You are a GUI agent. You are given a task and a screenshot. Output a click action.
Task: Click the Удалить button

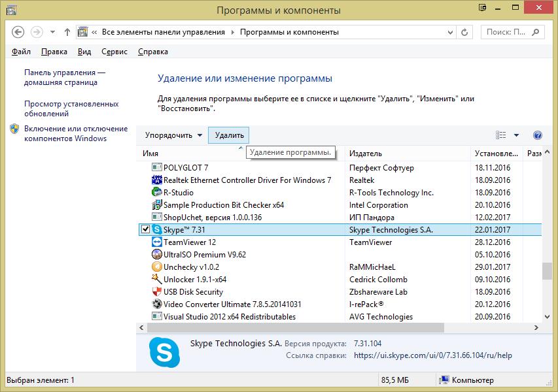(229, 135)
